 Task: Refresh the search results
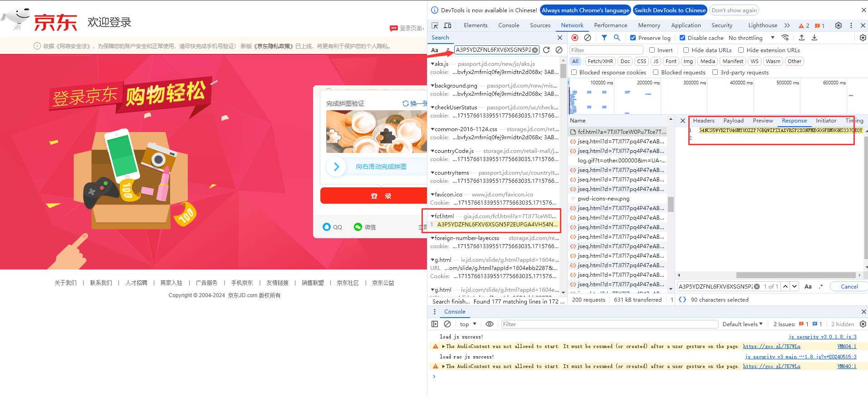coord(546,50)
